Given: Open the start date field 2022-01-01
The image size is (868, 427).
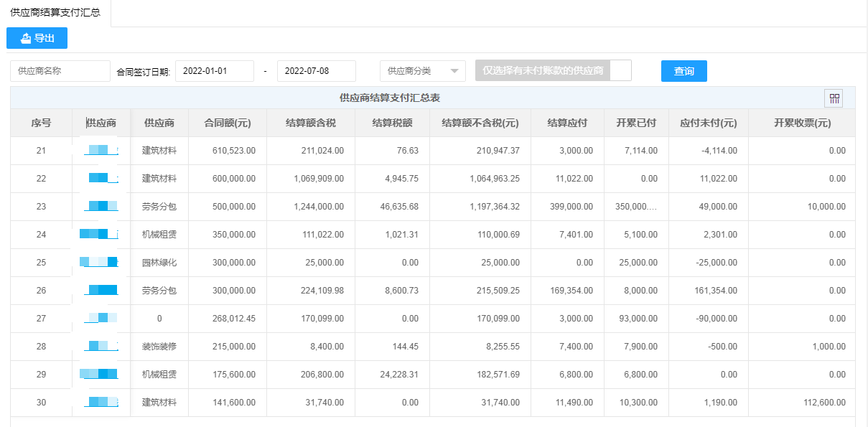Looking at the screenshot, I should [215, 71].
